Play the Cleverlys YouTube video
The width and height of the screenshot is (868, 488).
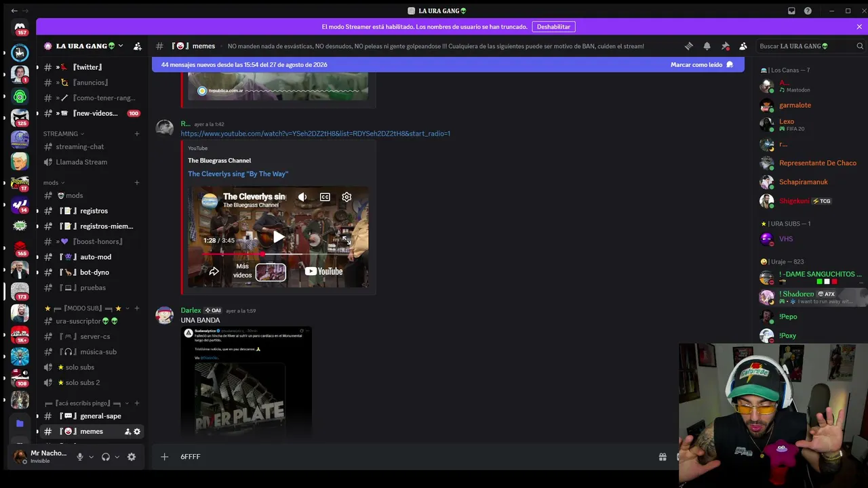pos(278,237)
